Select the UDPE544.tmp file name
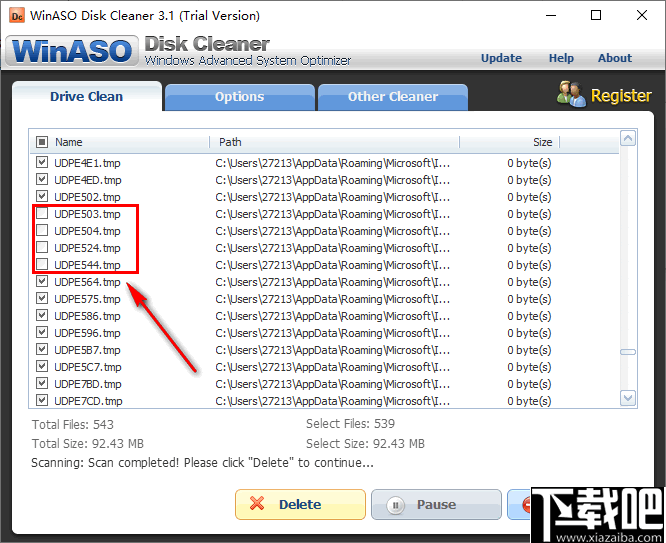 click(87, 265)
